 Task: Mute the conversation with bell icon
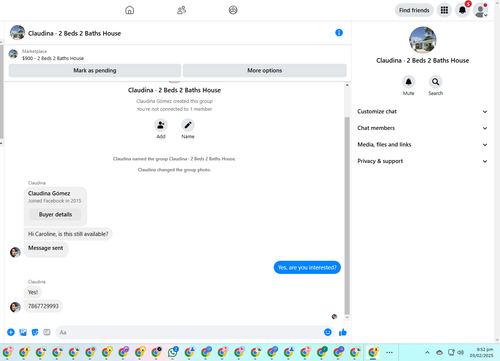point(408,82)
